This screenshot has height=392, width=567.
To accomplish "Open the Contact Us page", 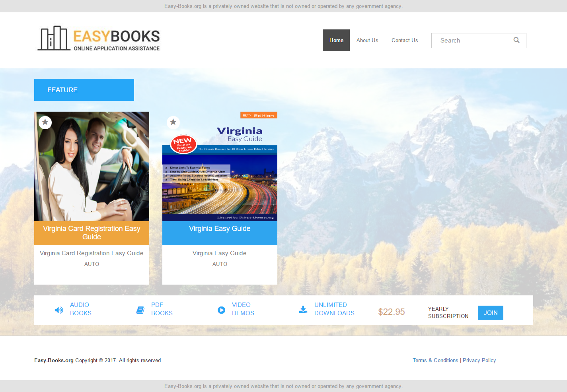I will click(x=404, y=40).
